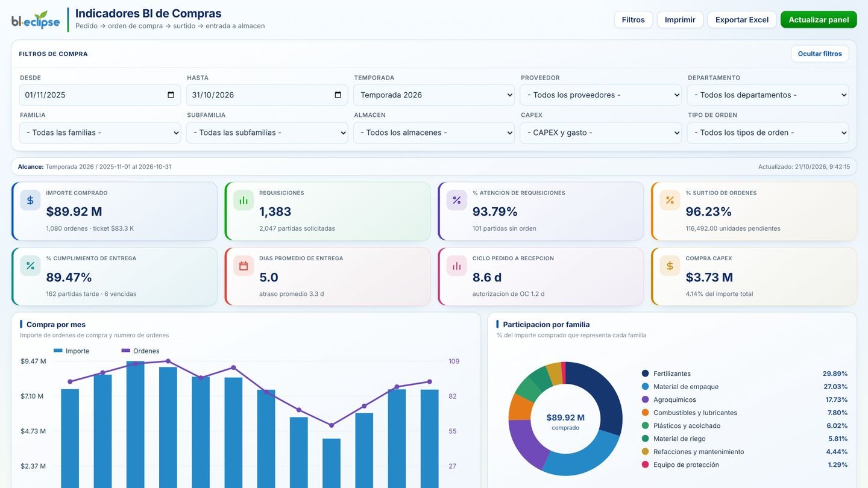Open the calendar picker icon in Desde field
Screen dimensions: 868x488
tap(171, 95)
